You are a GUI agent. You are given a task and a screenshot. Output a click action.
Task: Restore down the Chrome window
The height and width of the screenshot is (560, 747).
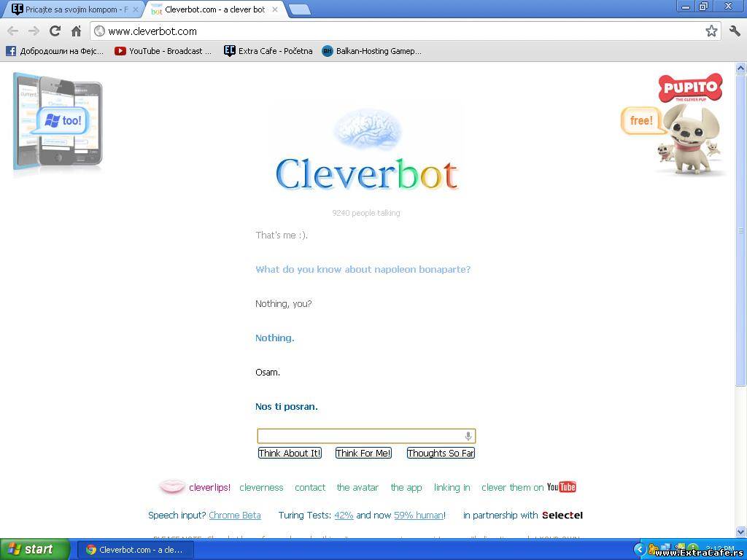(704, 6)
